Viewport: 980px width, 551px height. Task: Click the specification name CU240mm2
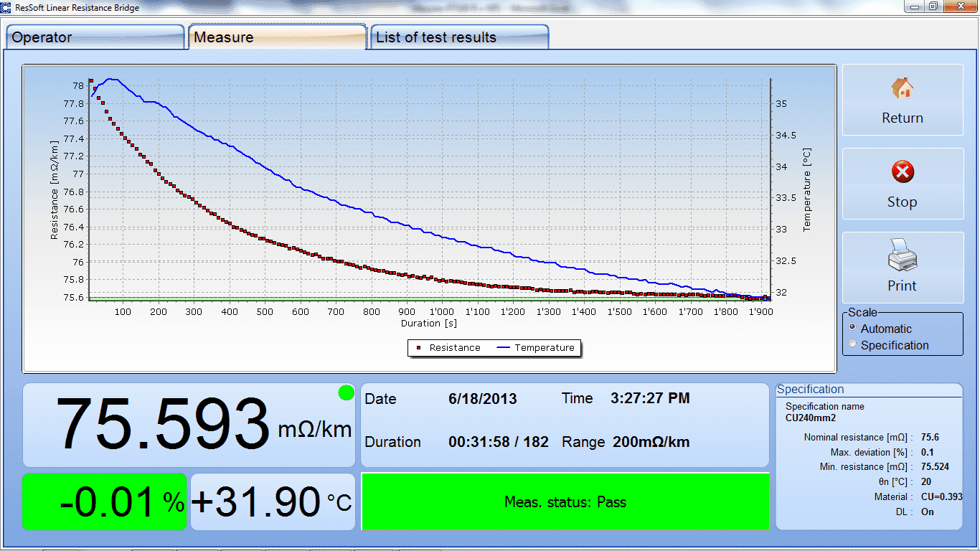[x=811, y=418]
